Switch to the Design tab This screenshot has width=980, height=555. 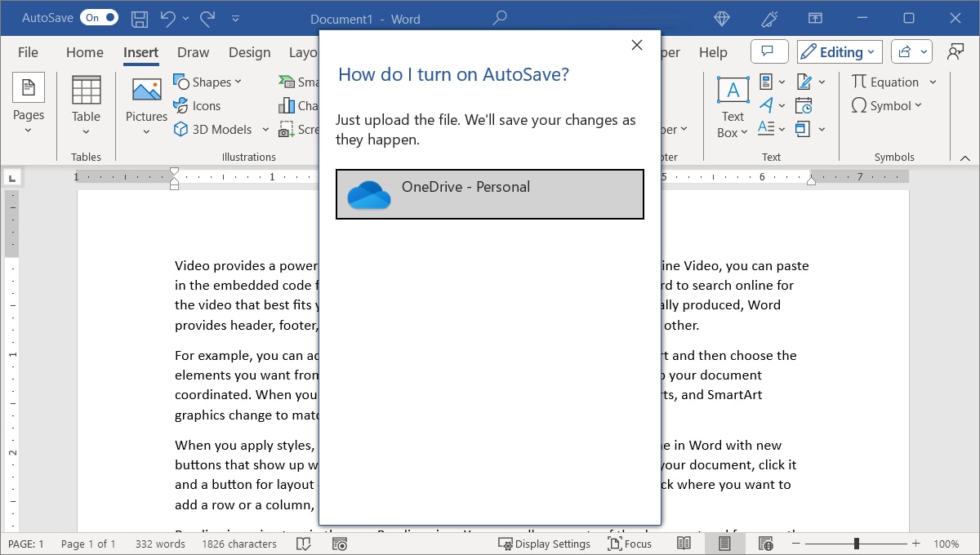(x=250, y=51)
